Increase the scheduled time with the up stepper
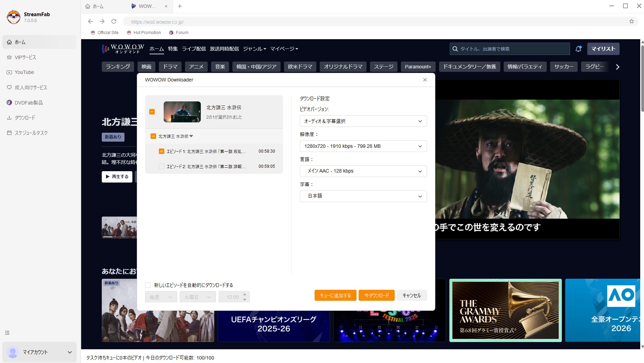644x363 pixels. tap(244, 295)
